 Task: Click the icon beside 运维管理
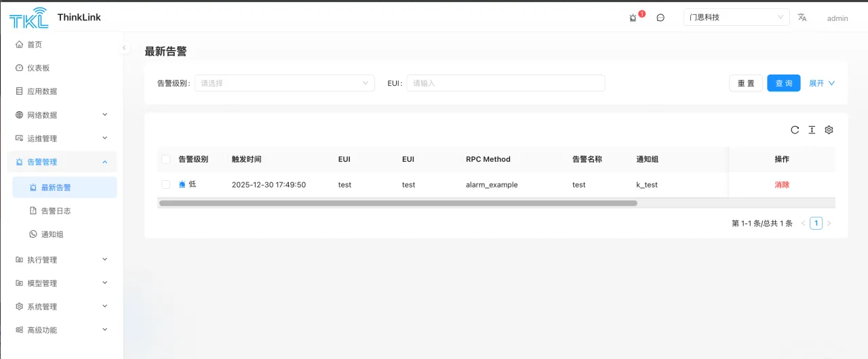(20, 138)
